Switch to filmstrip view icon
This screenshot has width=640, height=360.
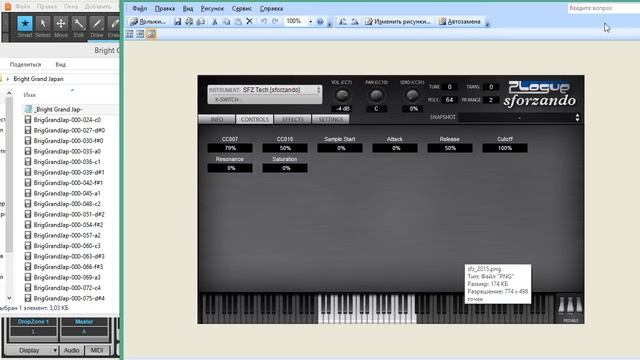pos(140,34)
